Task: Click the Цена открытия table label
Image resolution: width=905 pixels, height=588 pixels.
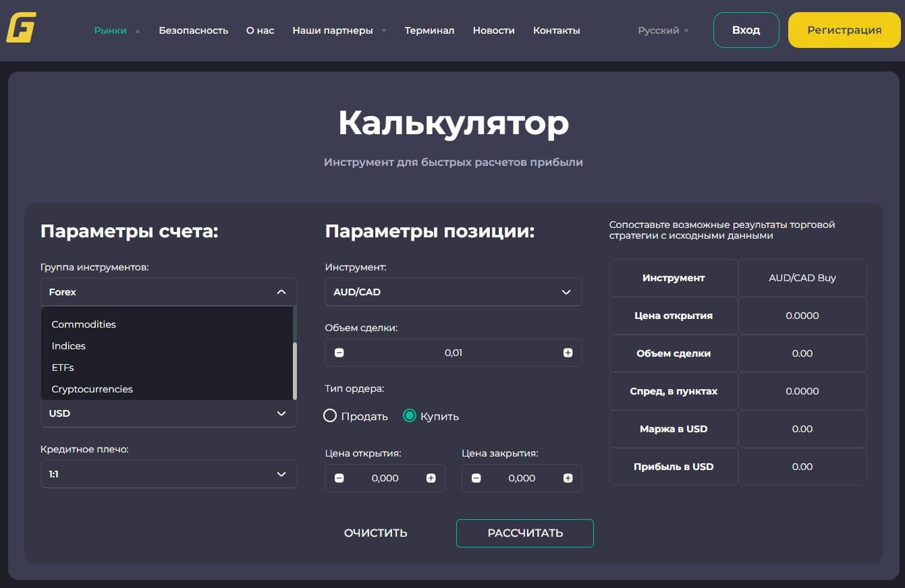Action: click(x=674, y=316)
